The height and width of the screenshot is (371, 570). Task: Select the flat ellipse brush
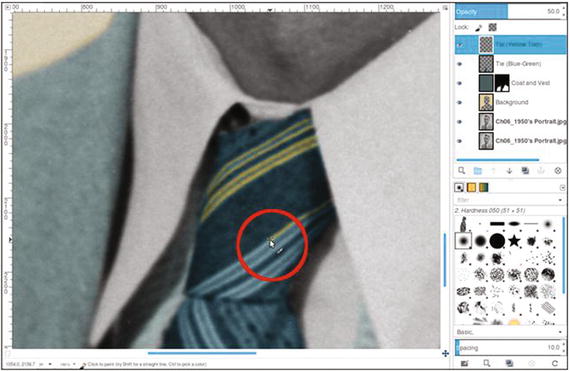tap(514, 223)
